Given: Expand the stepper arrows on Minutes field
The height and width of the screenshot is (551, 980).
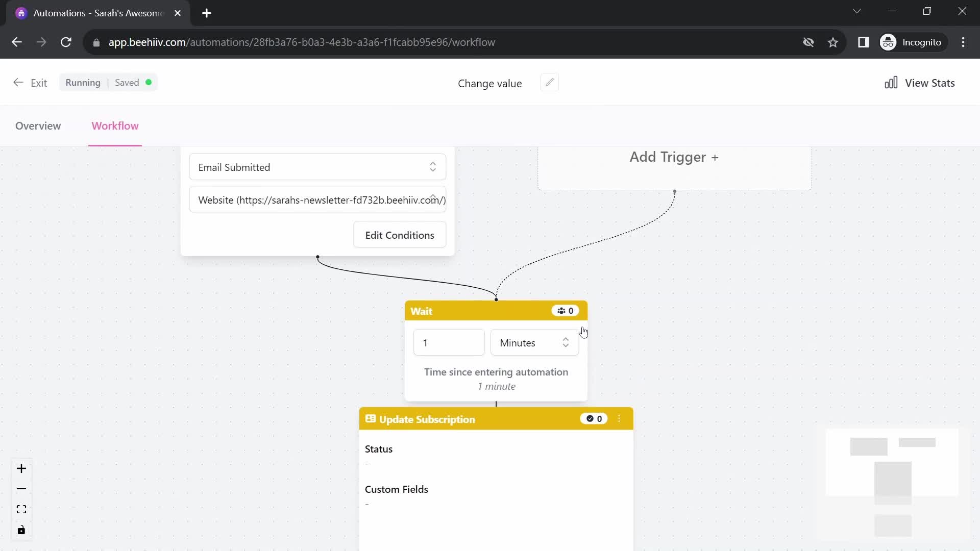Looking at the screenshot, I should (x=566, y=342).
